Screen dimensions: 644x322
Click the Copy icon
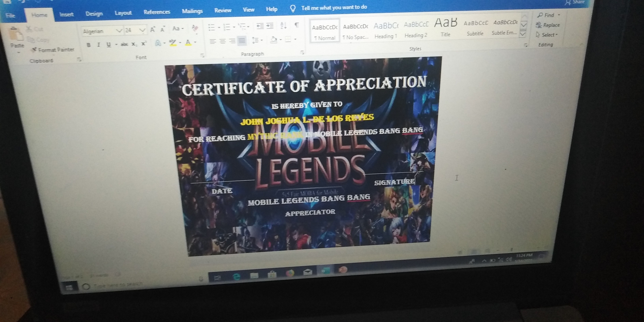tap(31, 39)
